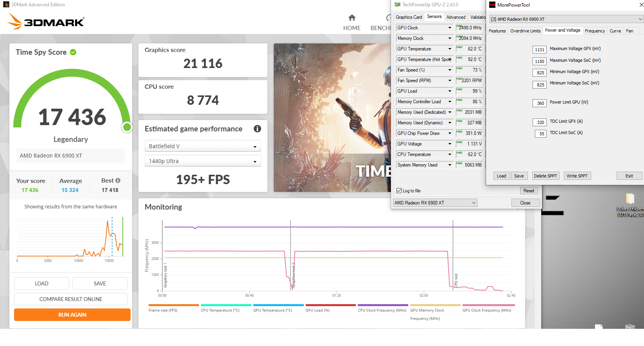The height and width of the screenshot is (346, 644).
Task: Click the 3DMark Advanced Edition window icon
Action: pos(6,5)
